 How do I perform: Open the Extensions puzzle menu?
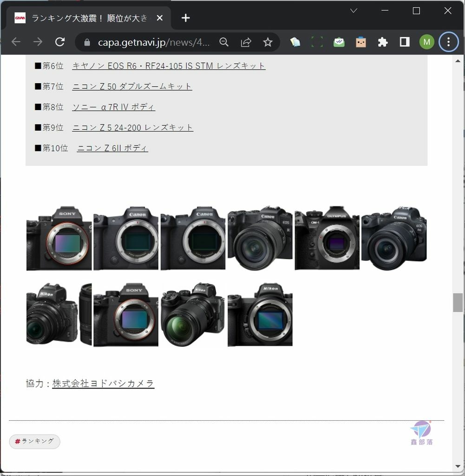383,42
